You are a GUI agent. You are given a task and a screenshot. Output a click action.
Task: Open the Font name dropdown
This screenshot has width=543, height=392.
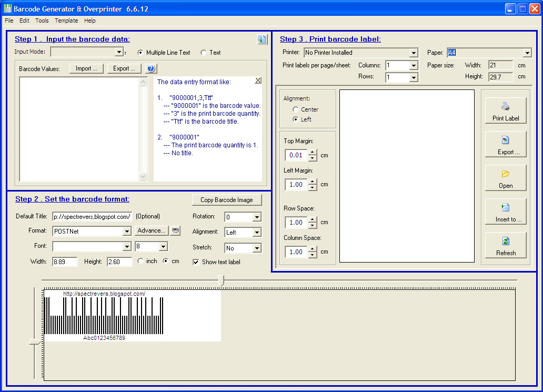click(x=127, y=247)
